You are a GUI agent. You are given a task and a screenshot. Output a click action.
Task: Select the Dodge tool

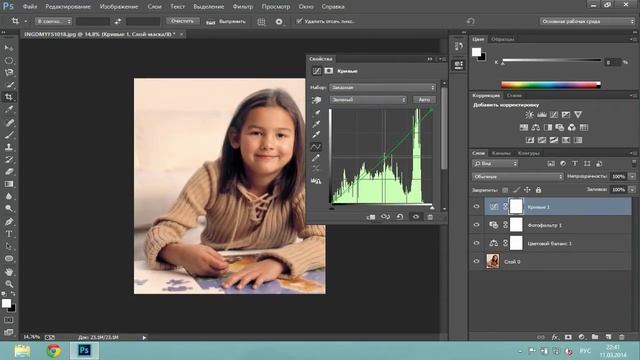9,209
